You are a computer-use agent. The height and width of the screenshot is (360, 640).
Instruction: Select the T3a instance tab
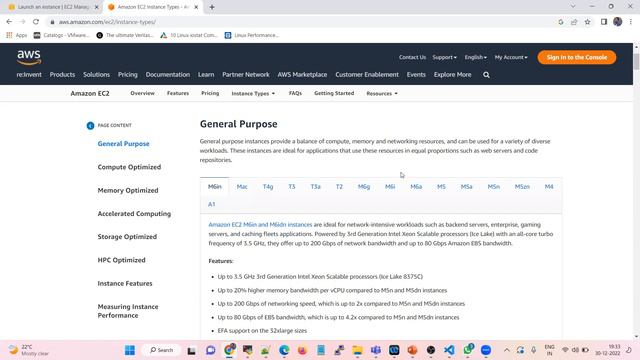tap(316, 187)
